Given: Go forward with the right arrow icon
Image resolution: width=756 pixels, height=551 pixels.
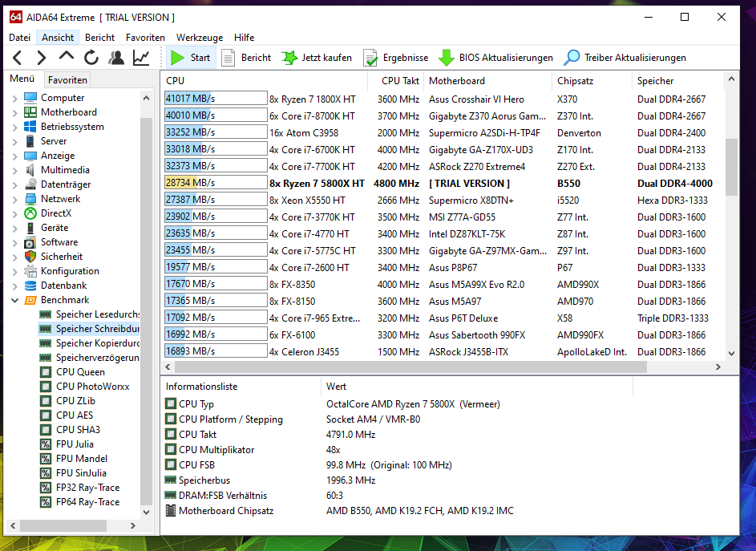Looking at the screenshot, I should coord(42,58).
